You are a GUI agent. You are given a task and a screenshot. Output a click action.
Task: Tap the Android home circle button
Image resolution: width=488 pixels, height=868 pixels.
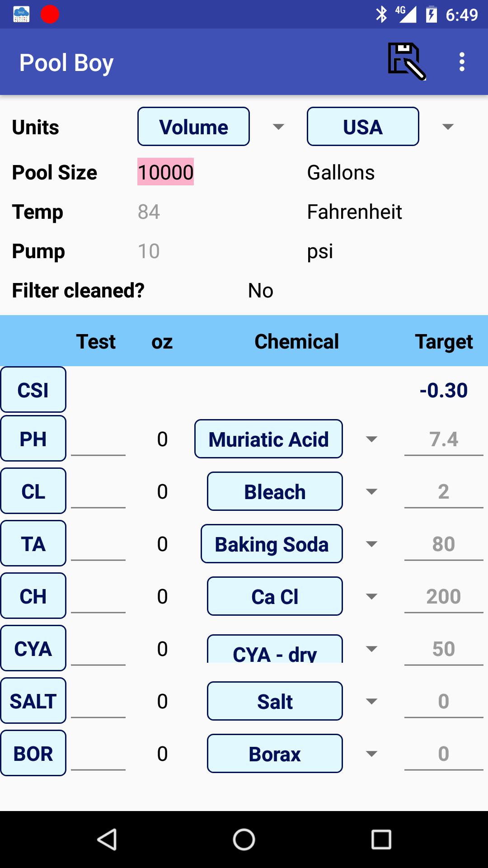[x=244, y=840]
